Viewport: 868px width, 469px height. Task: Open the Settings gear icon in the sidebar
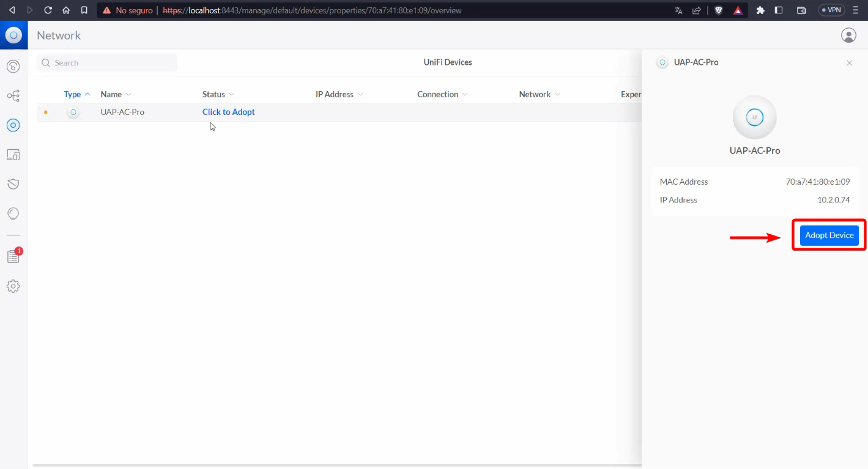click(x=13, y=286)
